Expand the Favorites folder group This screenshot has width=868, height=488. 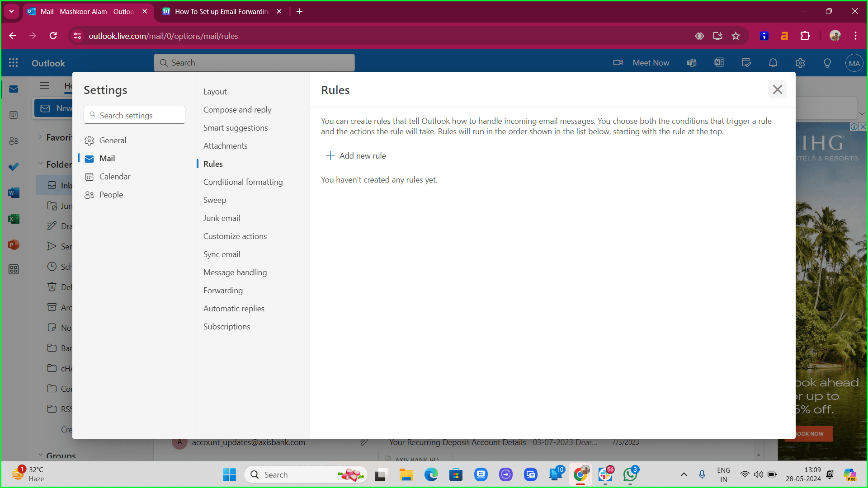pyautogui.click(x=40, y=137)
